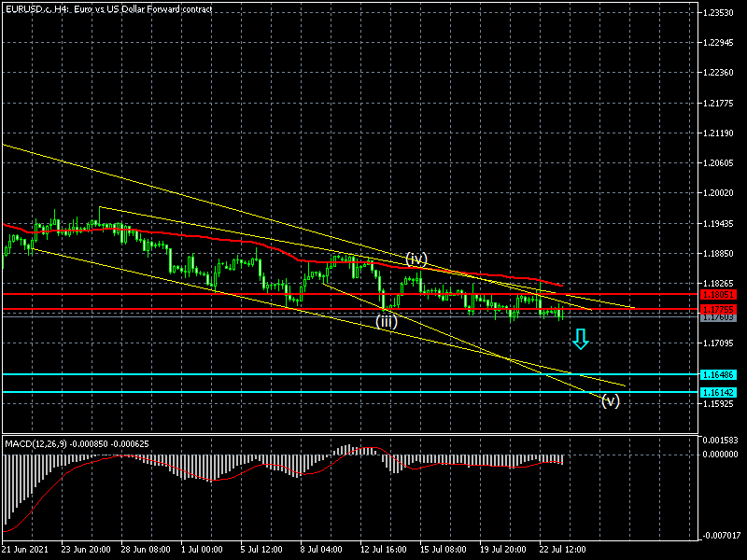Click the cyan 1.16486 price tag
747x560 pixels.
718,375
